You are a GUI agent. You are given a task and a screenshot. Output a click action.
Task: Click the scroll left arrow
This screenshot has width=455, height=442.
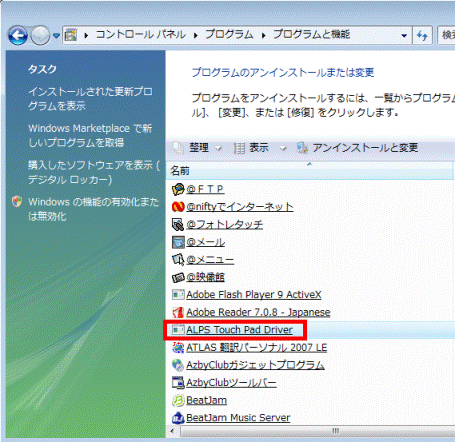click(172, 431)
